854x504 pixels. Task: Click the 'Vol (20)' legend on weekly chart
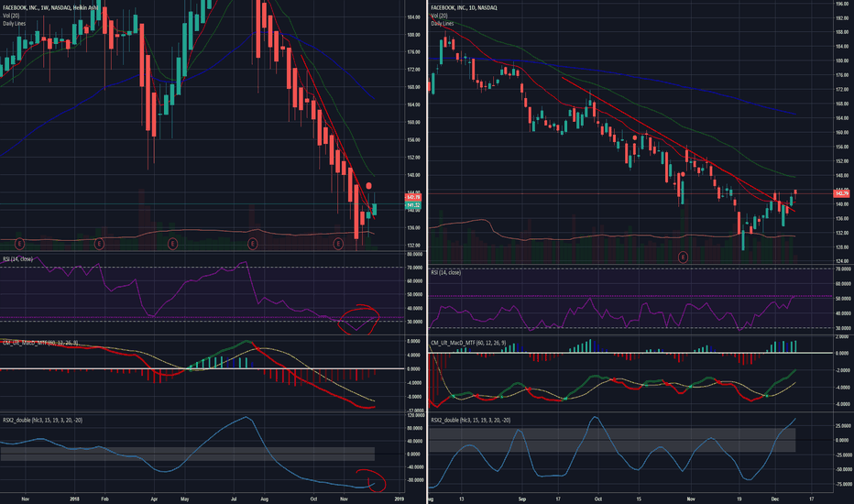(11, 16)
